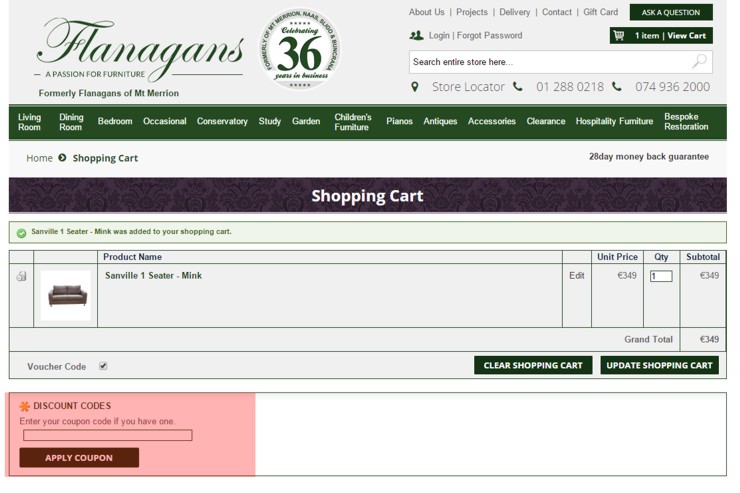Click the 074 936 2000 phone number
Image resolution: width=740 pixels, height=493 pixels.
(x=672, y=87)
